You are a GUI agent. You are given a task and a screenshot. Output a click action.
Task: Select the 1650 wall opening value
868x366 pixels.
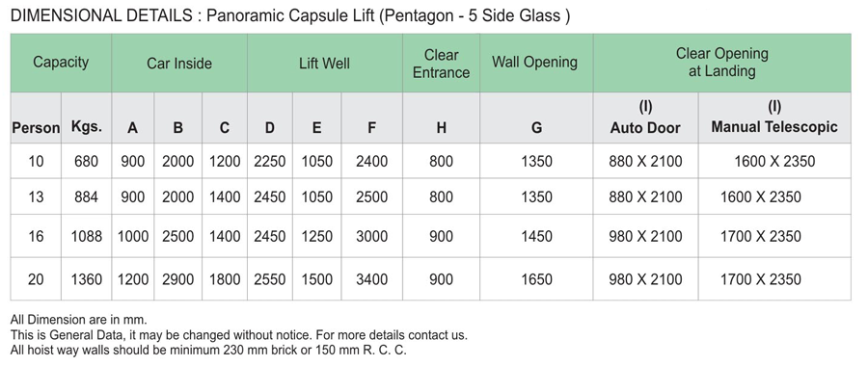coord(536,279)
